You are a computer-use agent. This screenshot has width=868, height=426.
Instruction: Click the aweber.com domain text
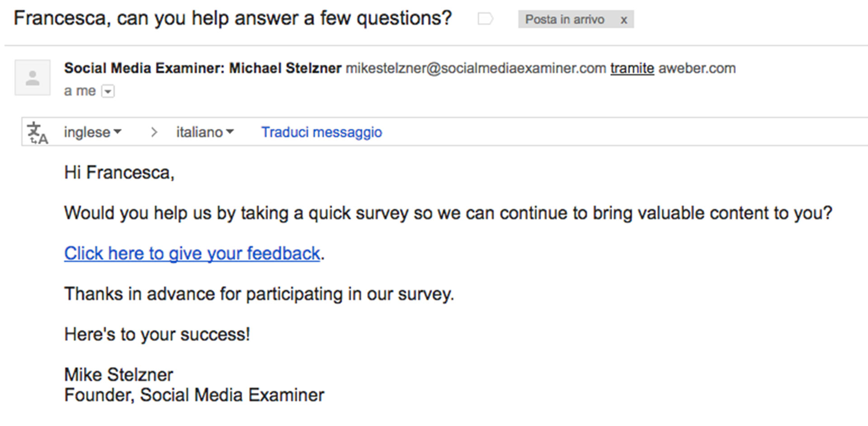point(697,68)
